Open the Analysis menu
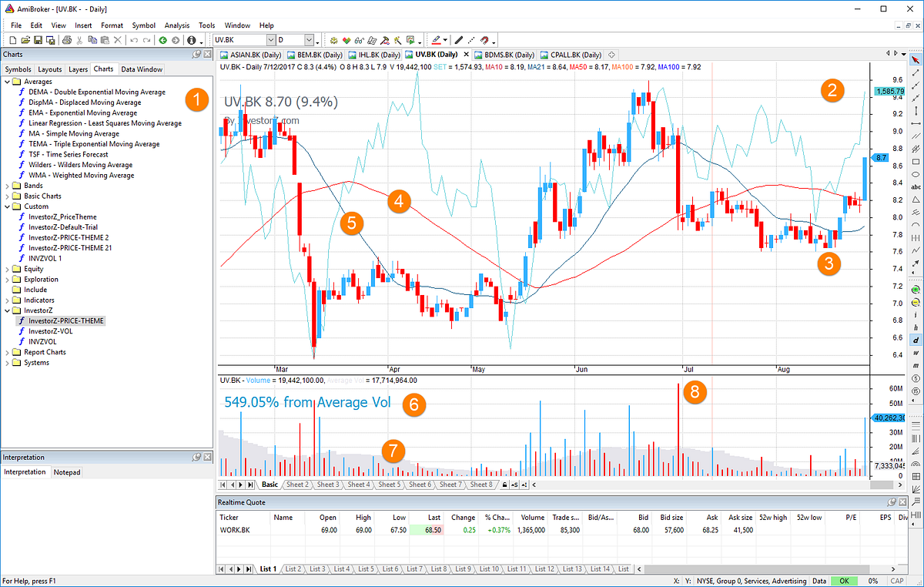924x587 pixels. click(176, 25)
